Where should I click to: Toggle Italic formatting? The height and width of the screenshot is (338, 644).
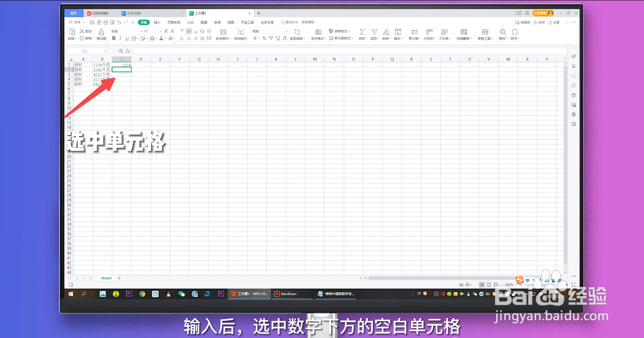click(x=120, y=39)
